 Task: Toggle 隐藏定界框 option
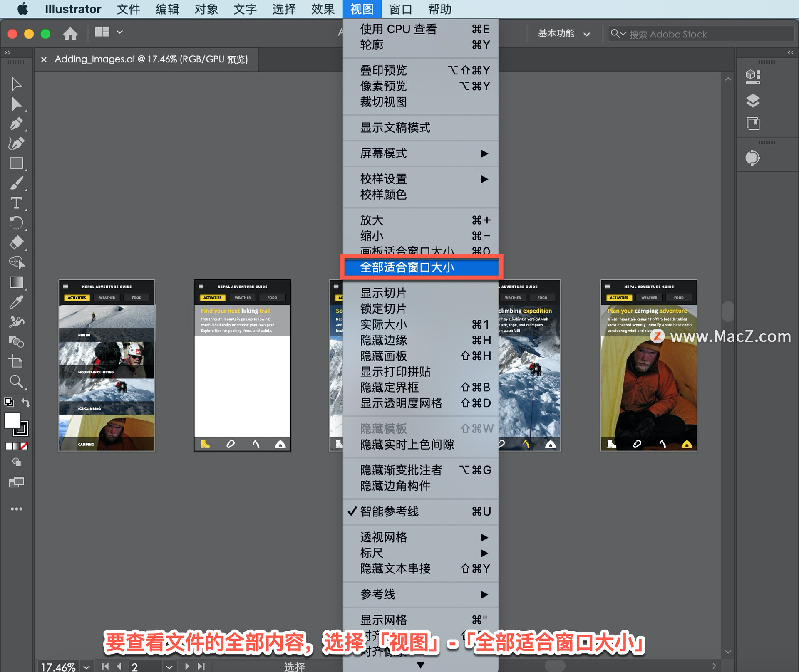coord(420,388)
